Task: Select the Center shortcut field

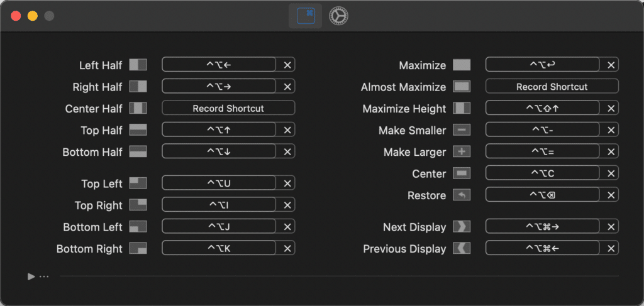Action: point(542,173)
